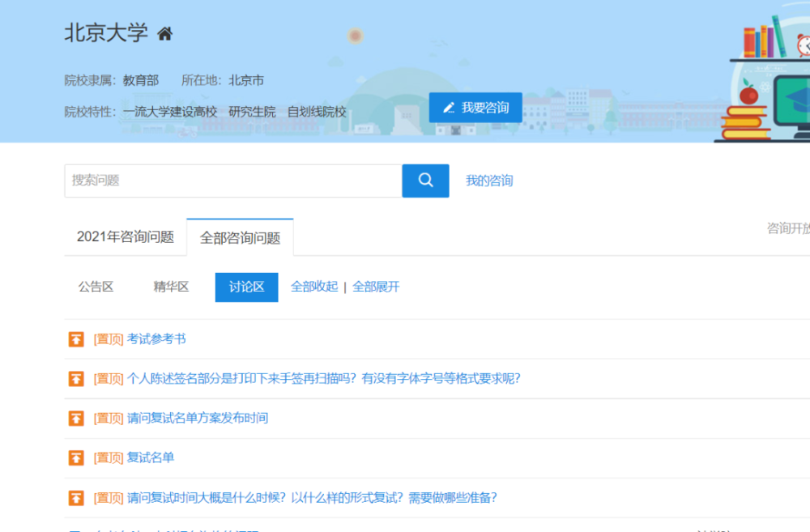This screenshot has width=810, height=532.
Task: Open the 我的咨询 link
Action: point(489,181)
